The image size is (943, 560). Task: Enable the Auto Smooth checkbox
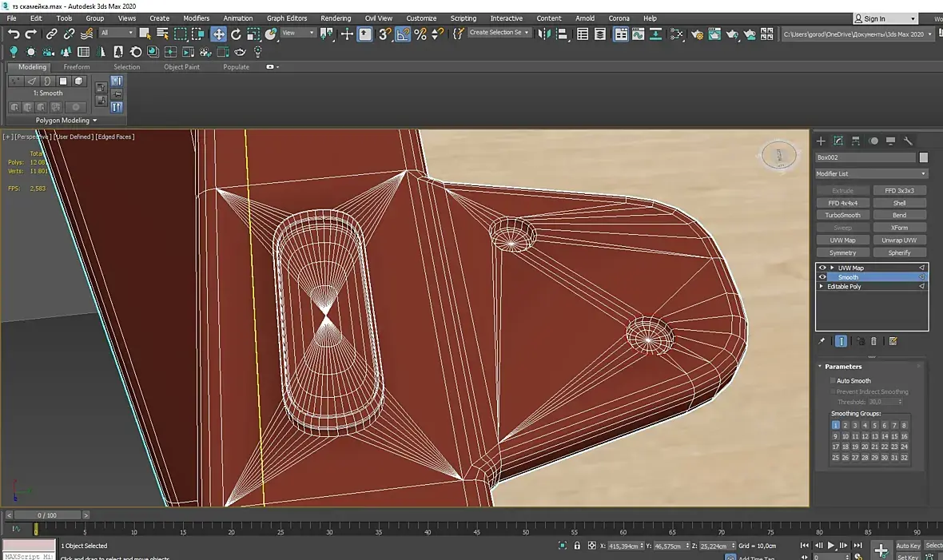tap(833, 381)
